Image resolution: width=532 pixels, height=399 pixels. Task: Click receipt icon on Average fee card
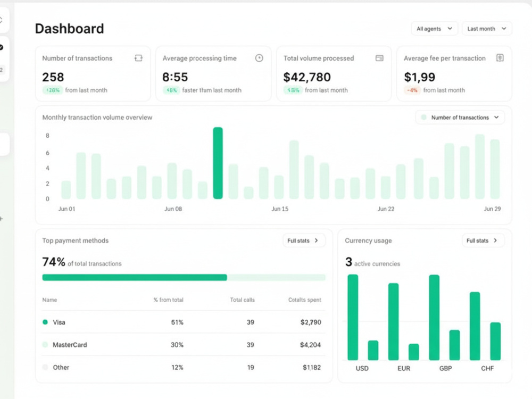tap(500, 57)
